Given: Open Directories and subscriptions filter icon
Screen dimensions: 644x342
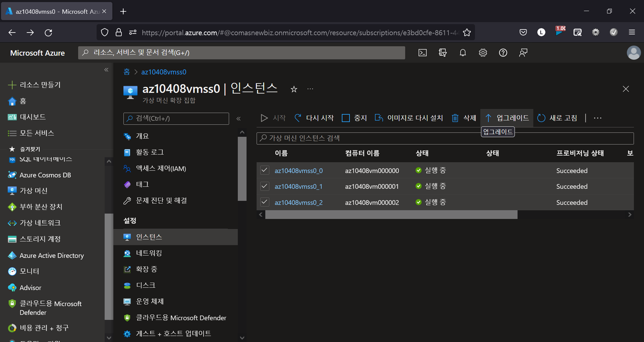Looking at the screenshot, I should click(443, 53).
